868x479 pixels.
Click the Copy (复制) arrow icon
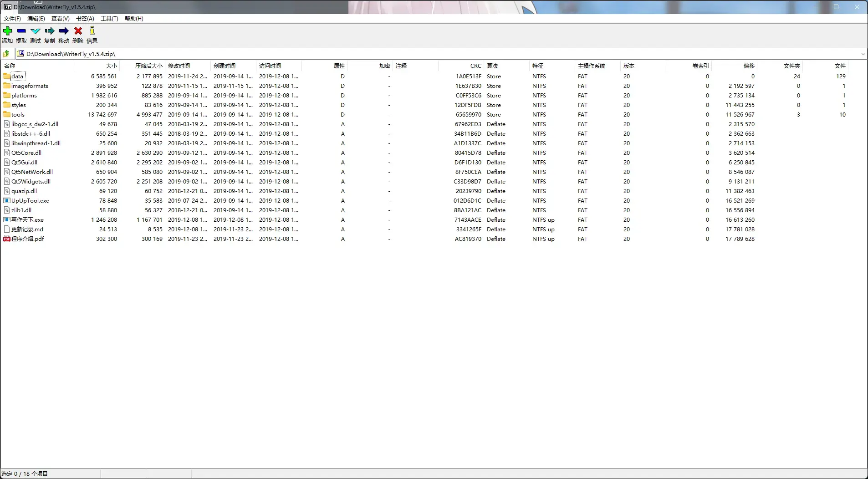pyautogui.click(x=50, y=31)
